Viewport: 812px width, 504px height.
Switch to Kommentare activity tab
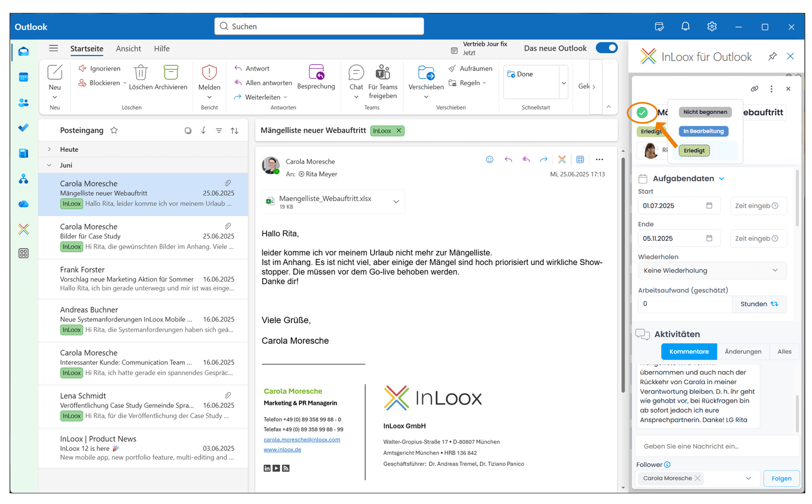pos(689,352)
